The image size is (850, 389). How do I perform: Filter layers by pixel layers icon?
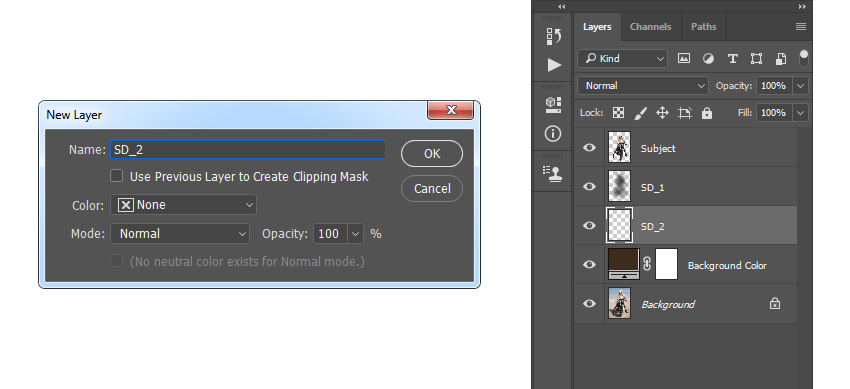click(684, 59)
